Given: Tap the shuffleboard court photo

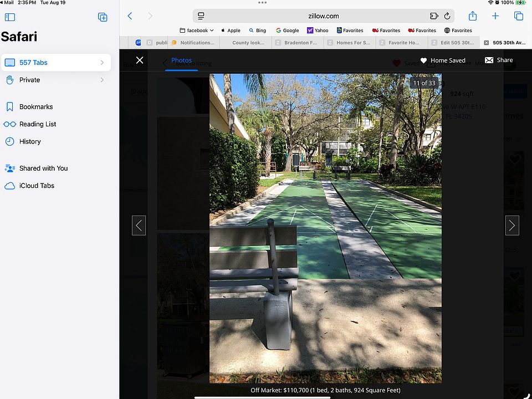Looking at the screenshot, I should pyautogui.click(x=325, y=228).
